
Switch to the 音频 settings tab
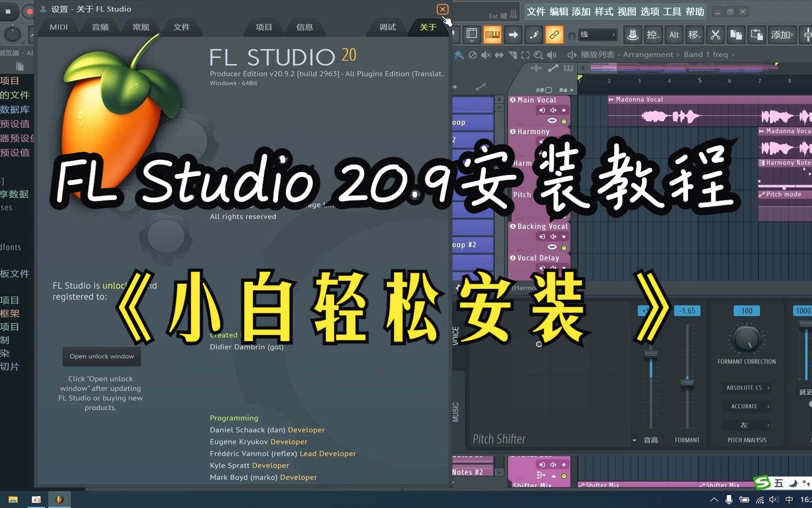click(100, 27)
